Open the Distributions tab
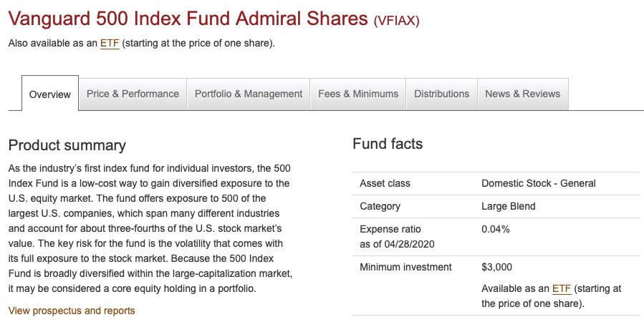The width and height of the screenshot is (644, 322). tap(441, 94)
